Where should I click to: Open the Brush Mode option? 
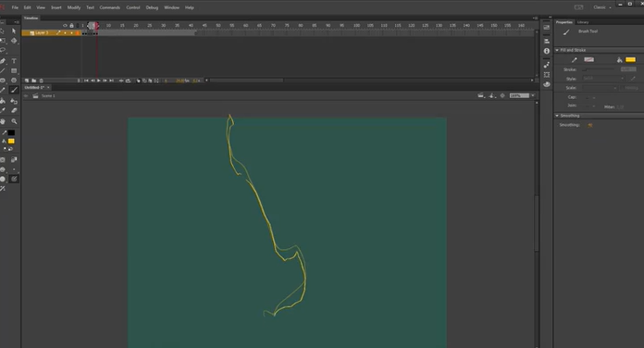(x=3, y=169)
